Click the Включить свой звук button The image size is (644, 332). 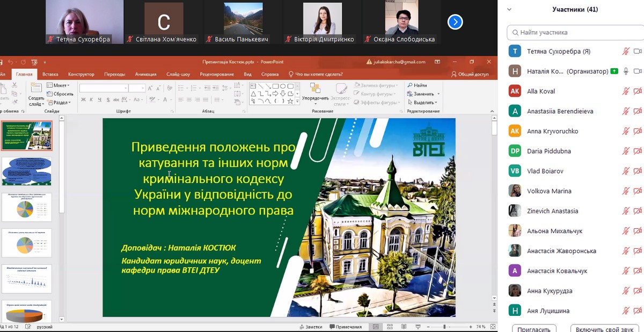[x=604, y=328]
